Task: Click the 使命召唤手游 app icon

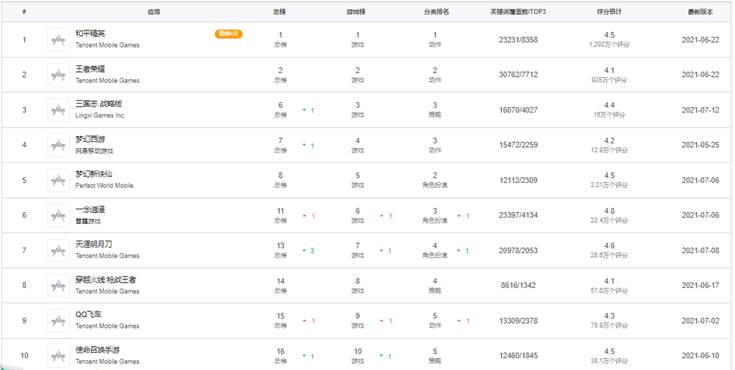Action: 58,356
